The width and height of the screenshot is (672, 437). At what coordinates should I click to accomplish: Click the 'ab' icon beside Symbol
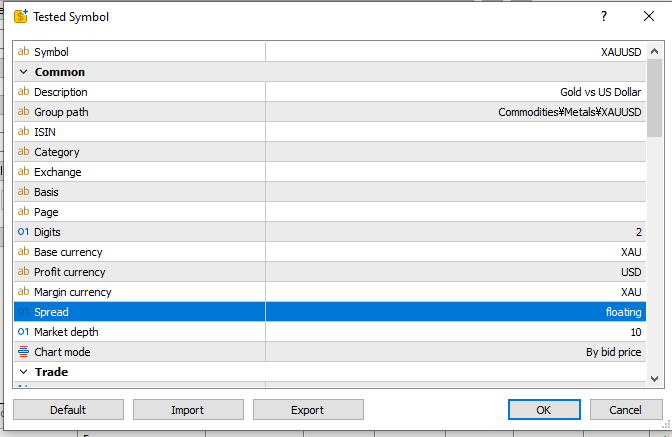(x=24, y=52)
